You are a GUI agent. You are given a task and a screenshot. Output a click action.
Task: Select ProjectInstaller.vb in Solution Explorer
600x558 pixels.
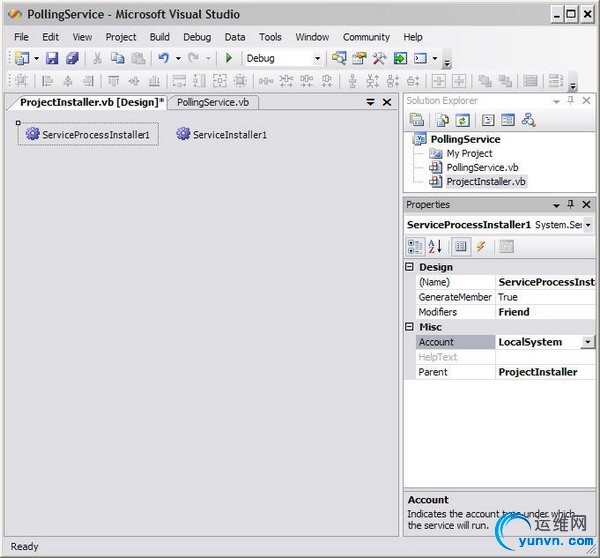(x=486, y=181)
